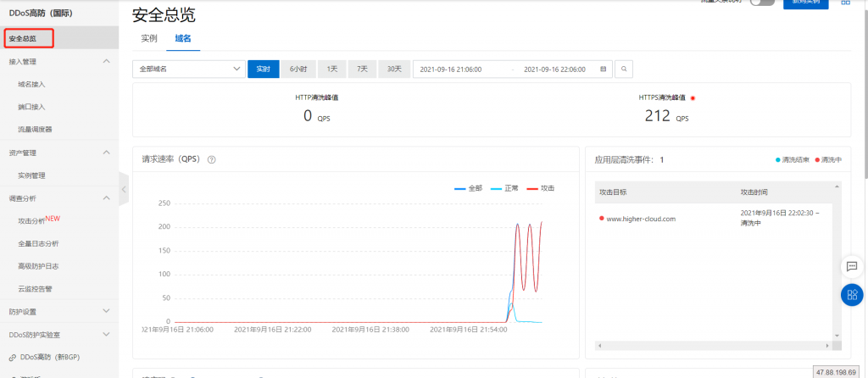Toggle 清洗中 legend filter
The width and height of the screenshot is (868, 378).
[827, 159]
